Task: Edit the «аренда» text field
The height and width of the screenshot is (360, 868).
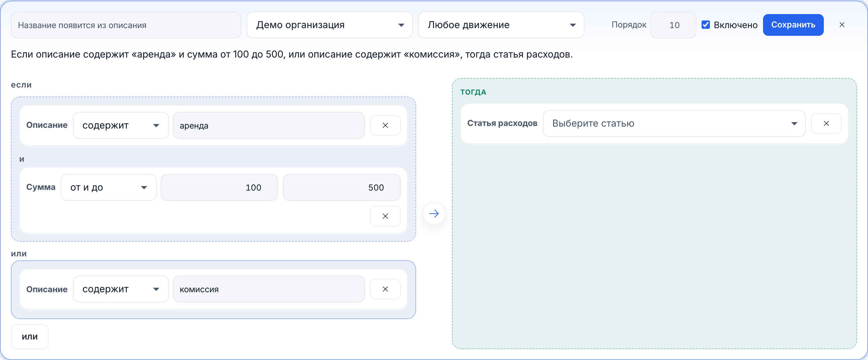Action: [x=269, y=126]
